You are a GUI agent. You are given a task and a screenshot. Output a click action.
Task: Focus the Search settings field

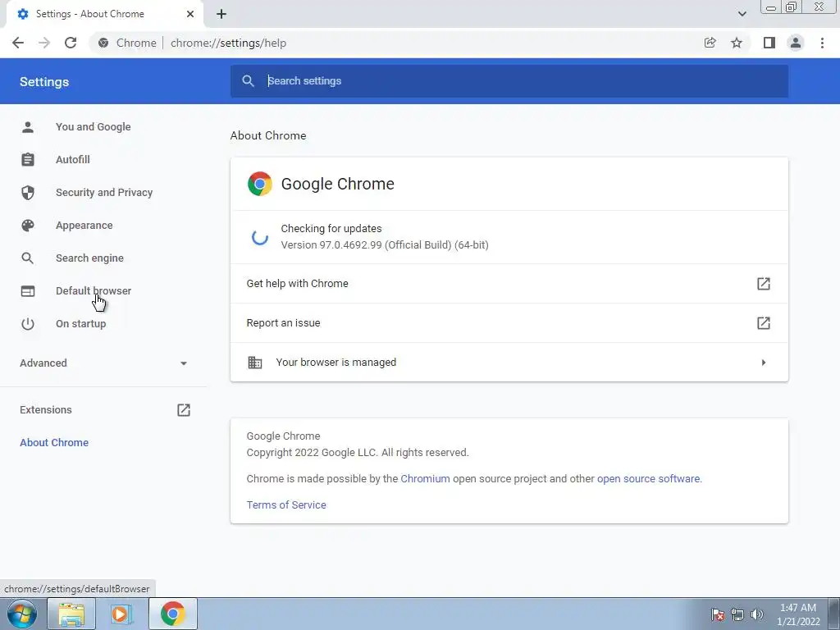click(509, 81)
